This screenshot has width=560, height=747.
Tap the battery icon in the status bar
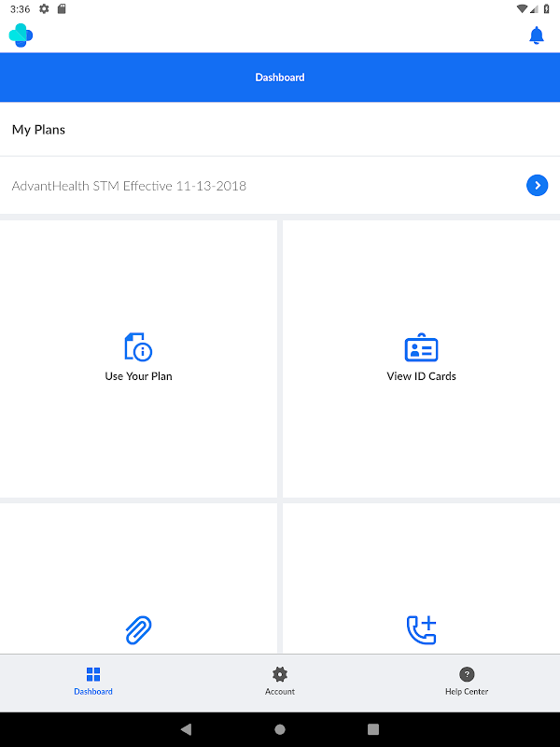[x=547, y=8]
